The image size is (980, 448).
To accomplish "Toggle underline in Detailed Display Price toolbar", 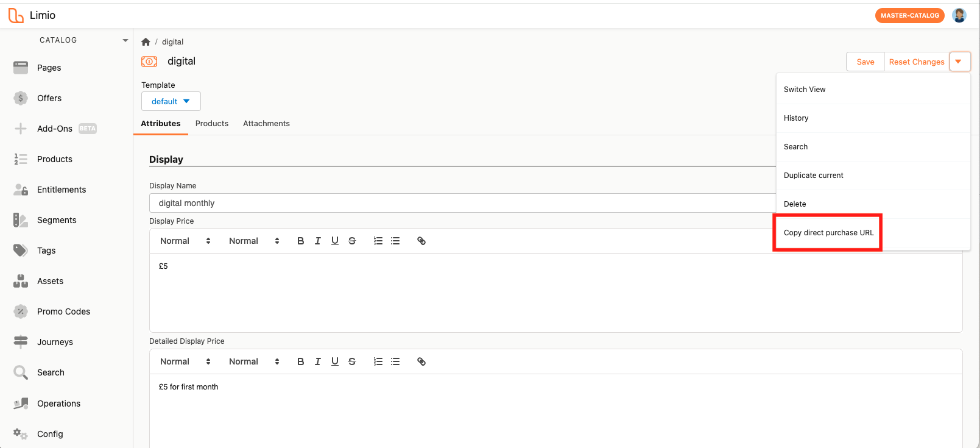I will tap(334, 361).
